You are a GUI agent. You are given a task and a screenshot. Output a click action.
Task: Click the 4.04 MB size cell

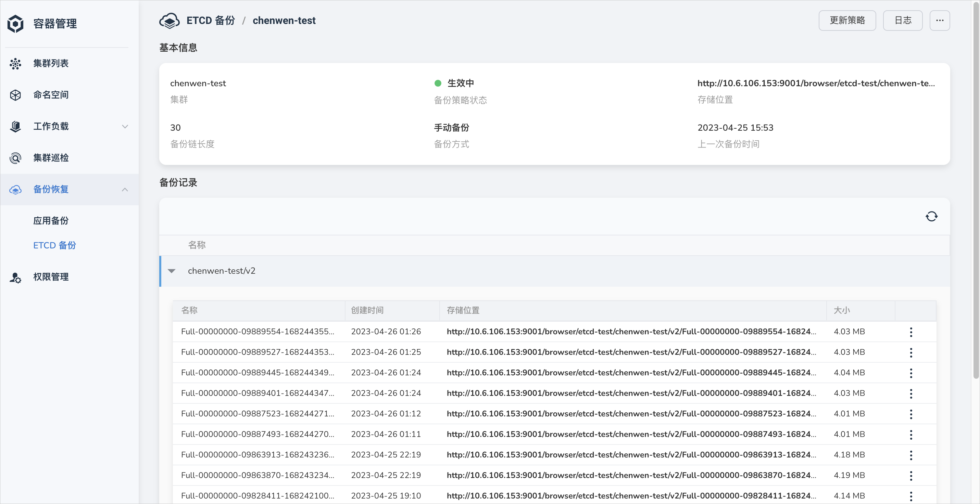click(x=849, y=373)
